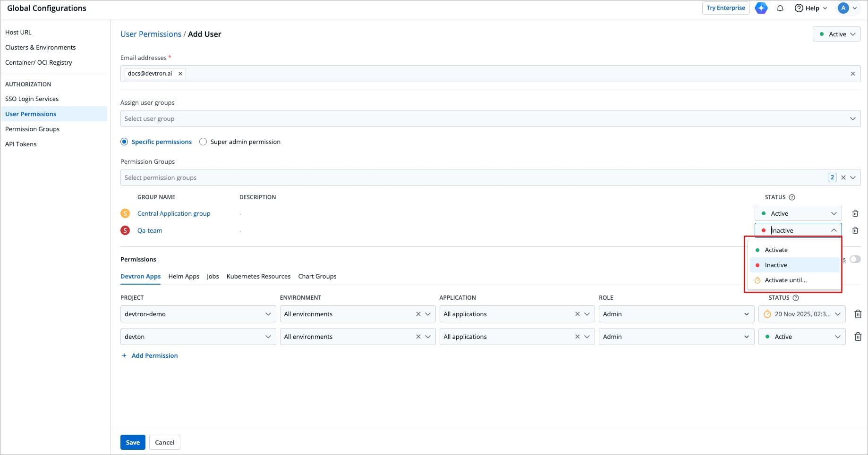Open Permission Groups in sidebar
Viewport: 868px width, 455px height.
tap(32, 129)
